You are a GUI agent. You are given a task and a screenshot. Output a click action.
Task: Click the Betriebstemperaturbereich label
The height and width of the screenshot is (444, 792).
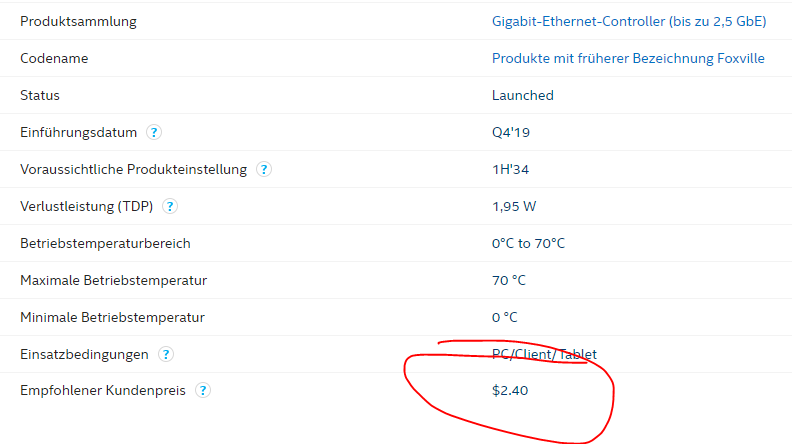coord(105,243)
